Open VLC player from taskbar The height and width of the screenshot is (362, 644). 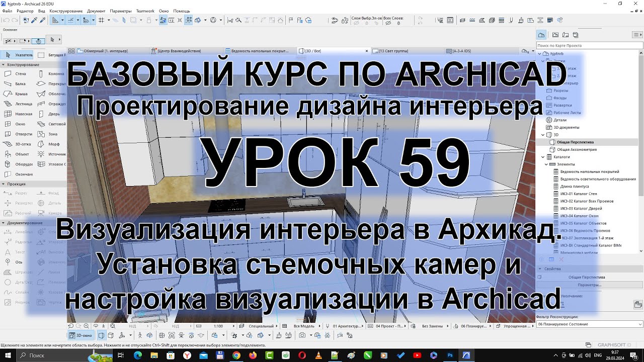(x=318, y=355)
